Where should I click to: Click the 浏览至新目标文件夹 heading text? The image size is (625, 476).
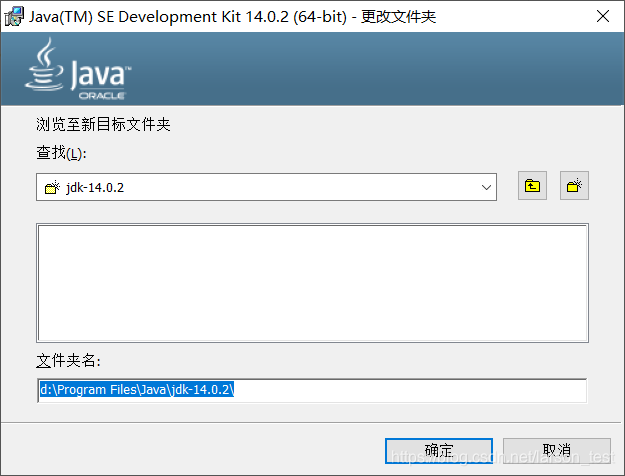[x=103, y=124]
